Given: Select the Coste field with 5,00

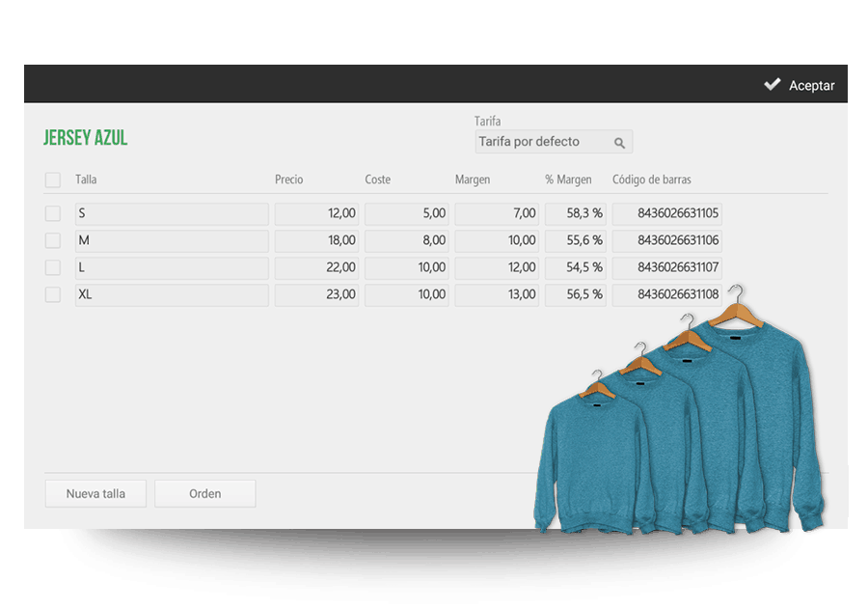Looking at the screenshot, I should (x=406, y=213).
